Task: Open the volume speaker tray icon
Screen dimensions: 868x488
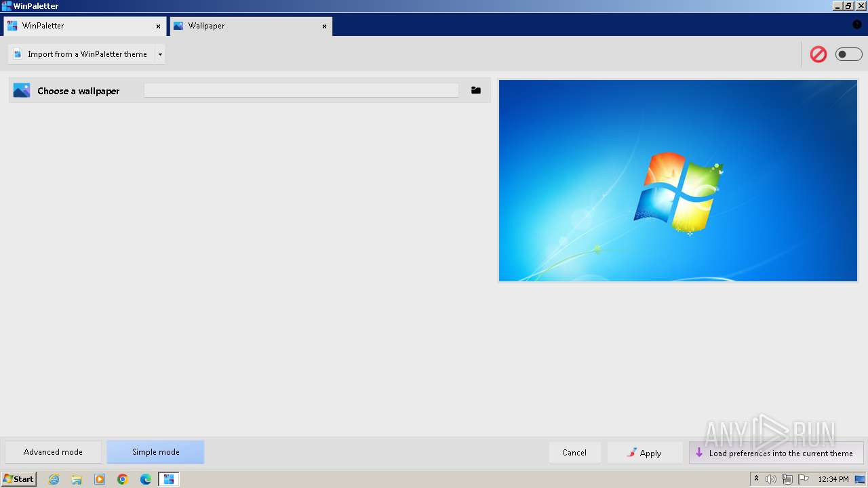Action: click(771, 479)
